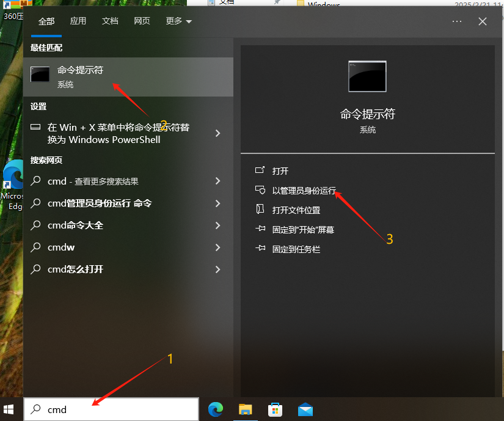
Task: Click 以管理员身份运行
Action: coord(304,191)
